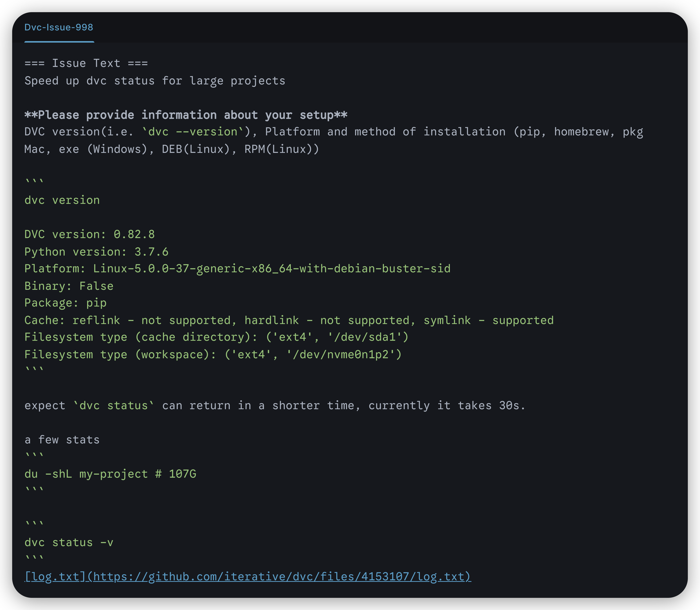Click inline code 'dvc status' in sentence
This screenshot has width=700, height=610.
pos(114,406)
